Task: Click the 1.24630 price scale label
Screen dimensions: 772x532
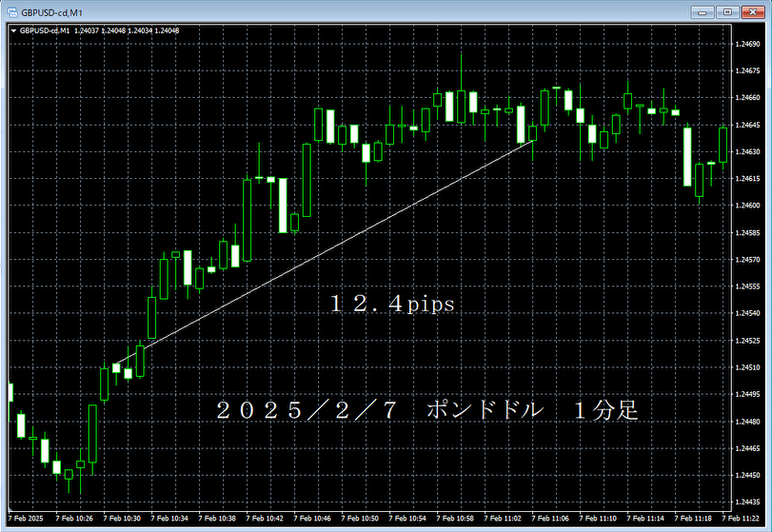Action: [x=747, y=151]
